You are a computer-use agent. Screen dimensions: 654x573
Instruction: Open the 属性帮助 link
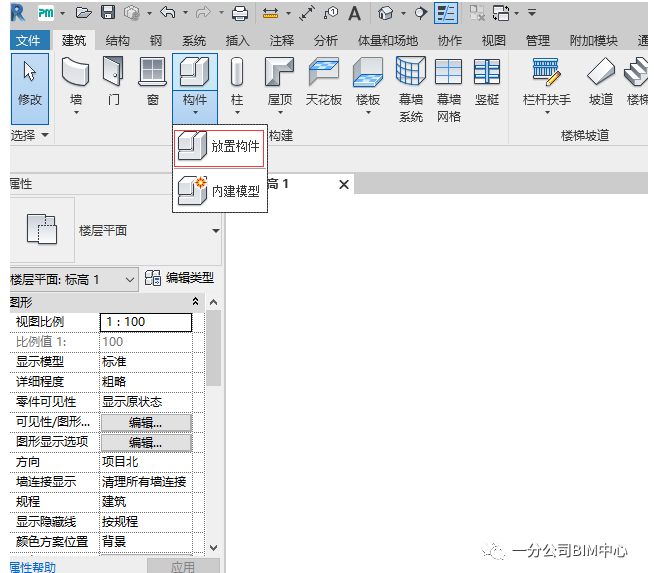click(x=32, y=566)
